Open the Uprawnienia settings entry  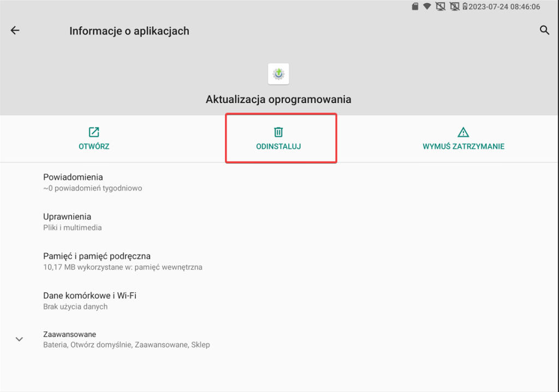coord(67,221)
